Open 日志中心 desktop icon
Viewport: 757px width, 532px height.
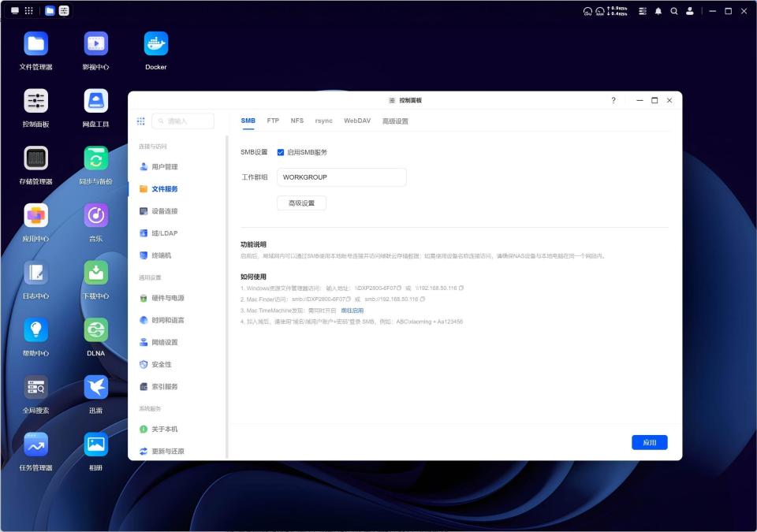point(35,273)
